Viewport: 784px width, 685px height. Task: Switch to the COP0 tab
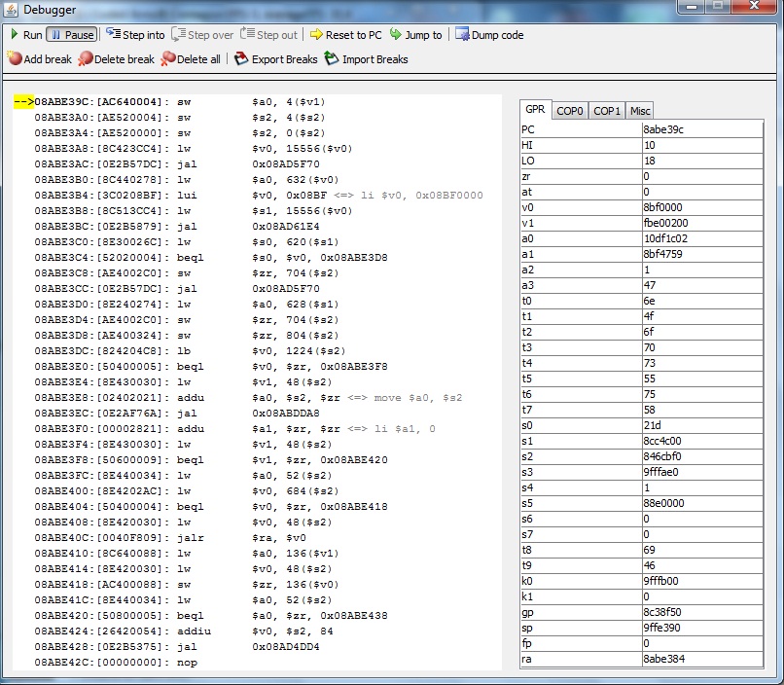coord(570,111)
